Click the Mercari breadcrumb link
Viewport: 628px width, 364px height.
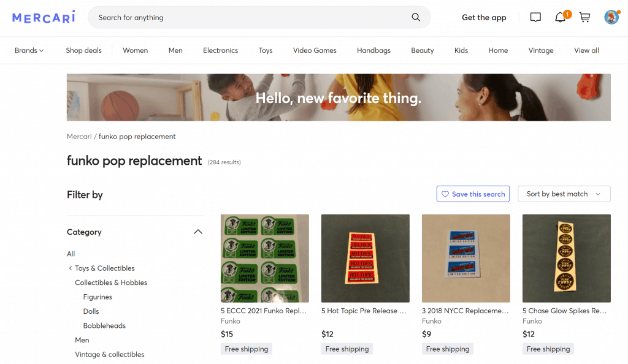tap(79, 137)
